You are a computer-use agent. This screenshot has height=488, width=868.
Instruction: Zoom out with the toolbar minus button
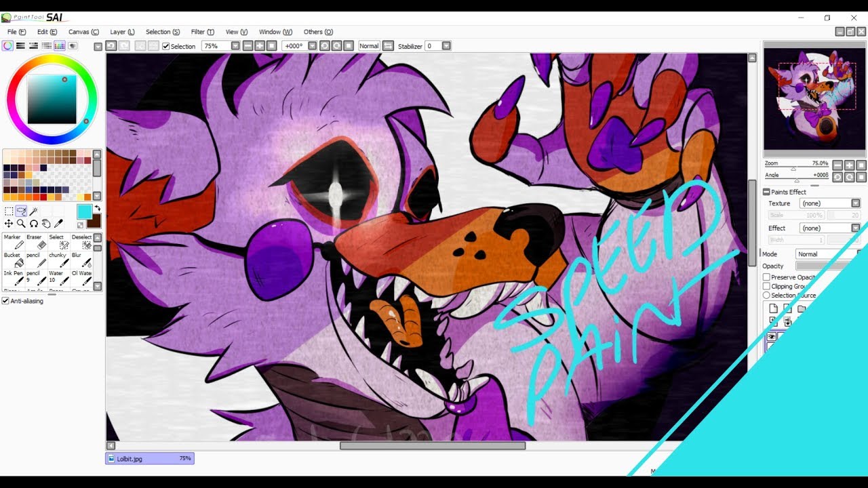pos(248,46)
